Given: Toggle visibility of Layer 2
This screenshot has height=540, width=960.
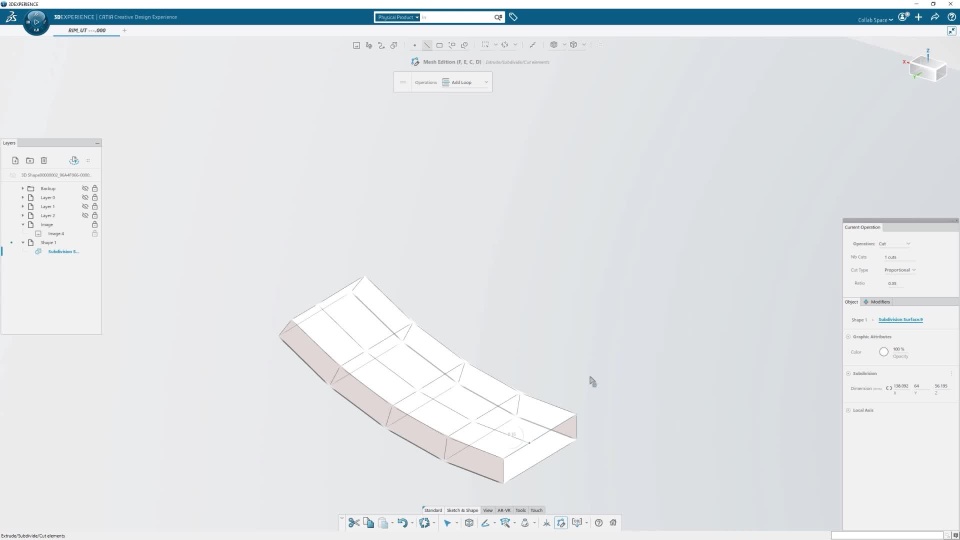Looking at the screenshot, I should tap(85, 216).
